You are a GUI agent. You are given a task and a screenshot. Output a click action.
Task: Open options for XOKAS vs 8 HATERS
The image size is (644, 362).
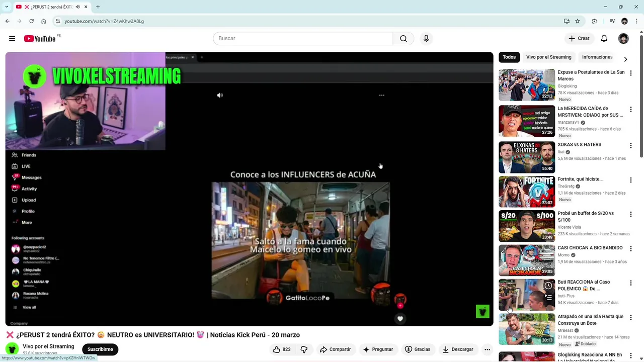click(630, 146)
